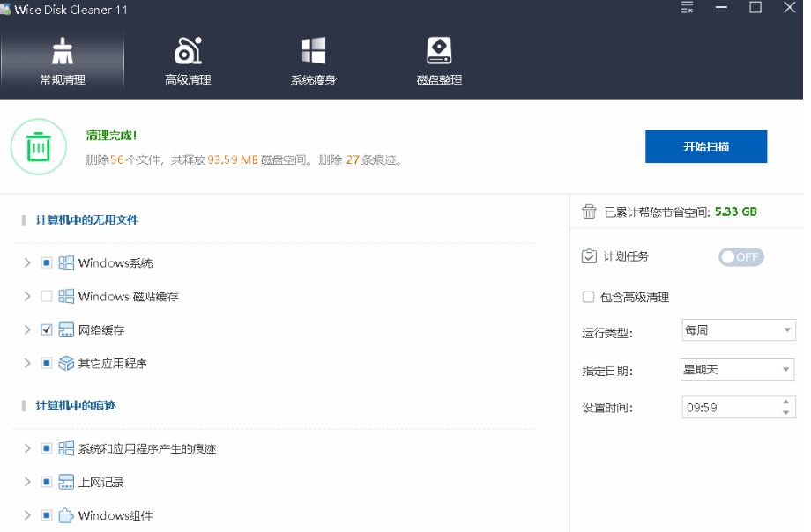Open the 运行类型 dropdown showing 每周
The height and width of the screenshot is (532, 811).
pyautogui.click(x=739, y=329)
